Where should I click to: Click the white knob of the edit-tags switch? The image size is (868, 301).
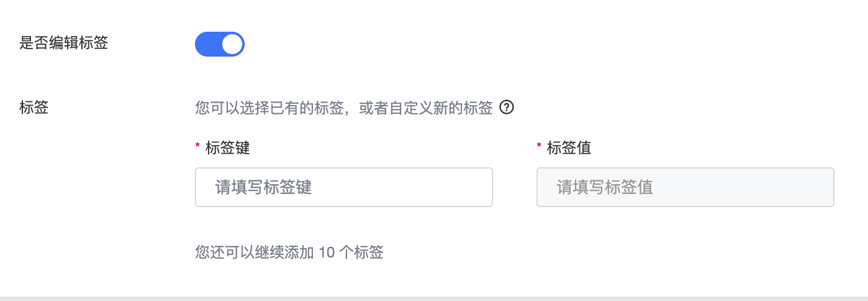point(232,44)
